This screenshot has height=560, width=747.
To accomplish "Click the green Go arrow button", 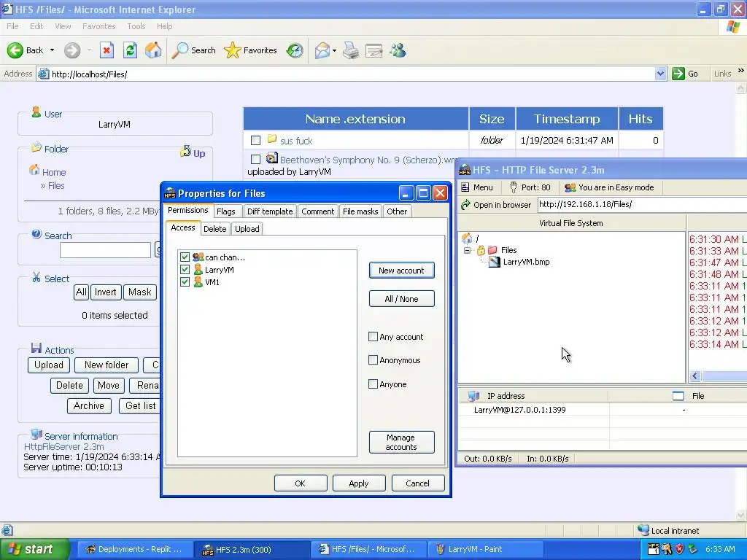I will (678, 74).
